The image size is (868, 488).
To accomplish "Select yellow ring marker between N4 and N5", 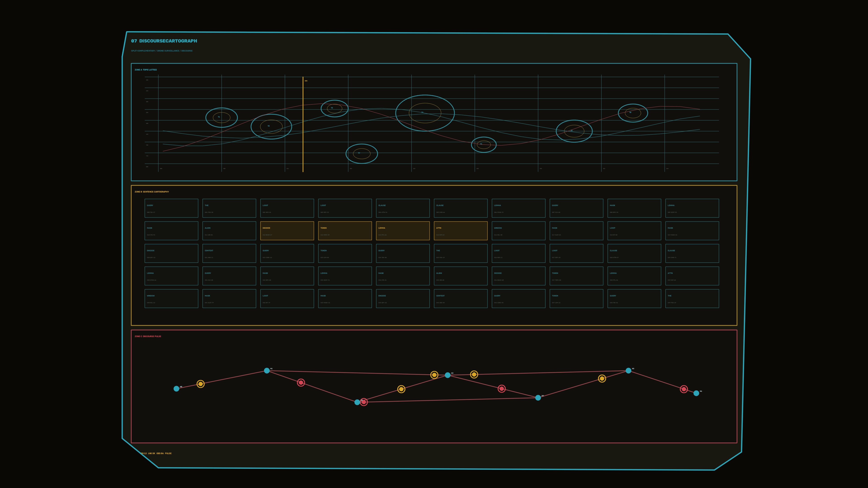I will click(602, 379).
